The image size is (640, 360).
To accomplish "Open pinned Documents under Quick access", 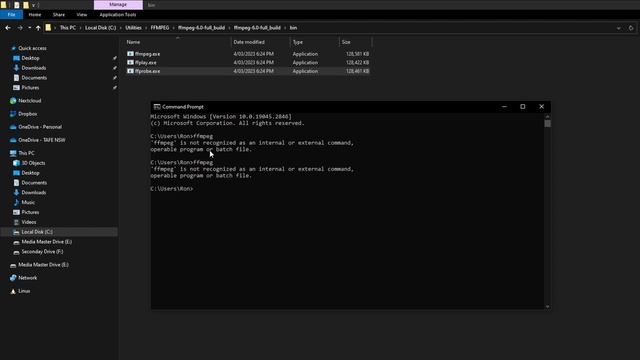I will point(34,78).
